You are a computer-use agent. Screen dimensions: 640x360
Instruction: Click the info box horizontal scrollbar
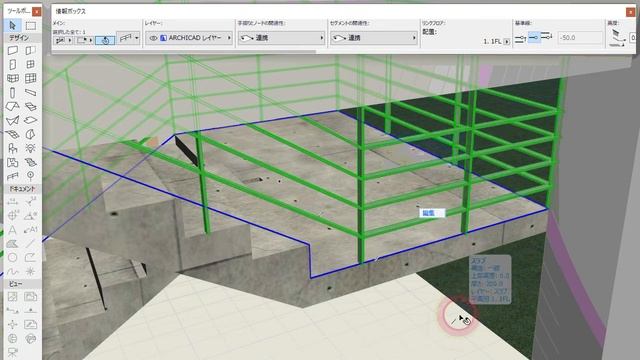(184, 52)
